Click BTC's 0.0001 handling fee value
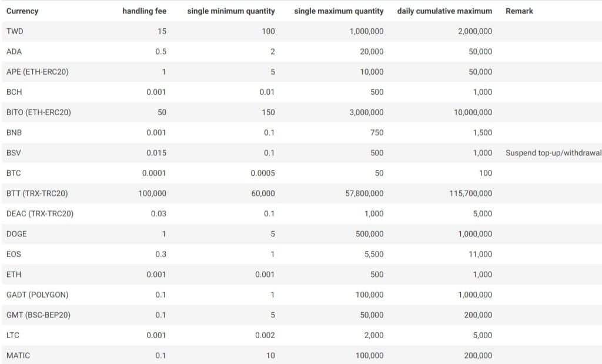 155,173
